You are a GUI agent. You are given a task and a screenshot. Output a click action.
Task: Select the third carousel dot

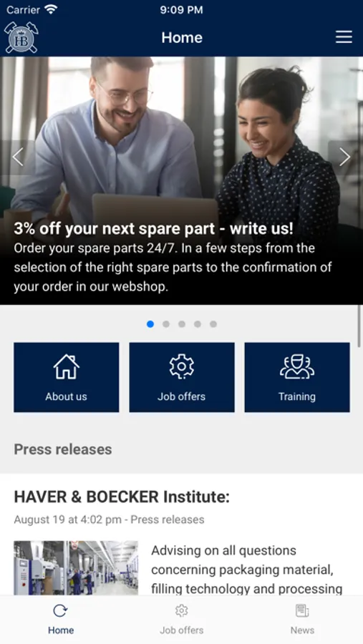click(x=182, y=324)
